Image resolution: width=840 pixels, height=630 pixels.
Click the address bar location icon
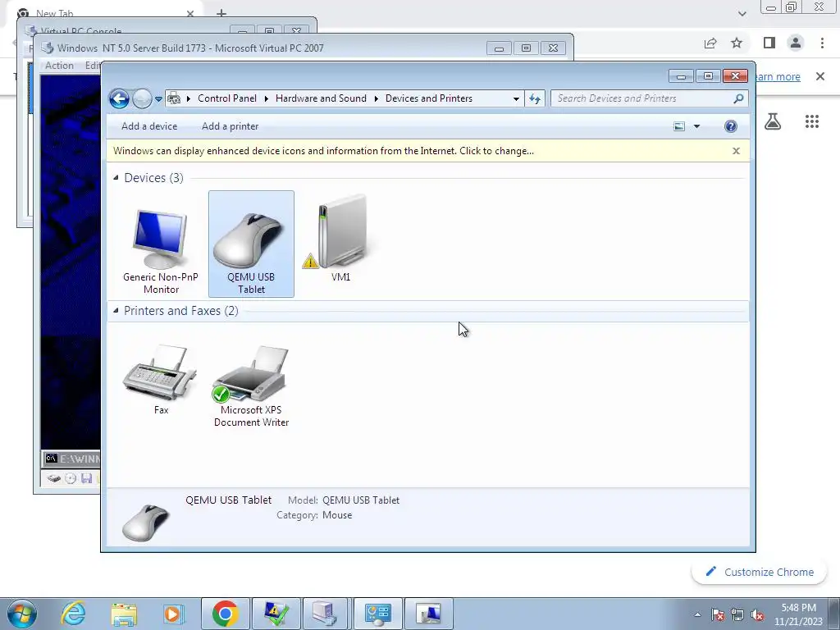[174, 98]
